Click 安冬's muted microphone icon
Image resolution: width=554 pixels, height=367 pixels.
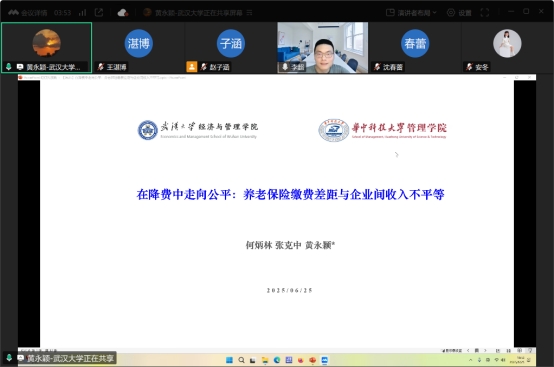[x=469, y=66]
